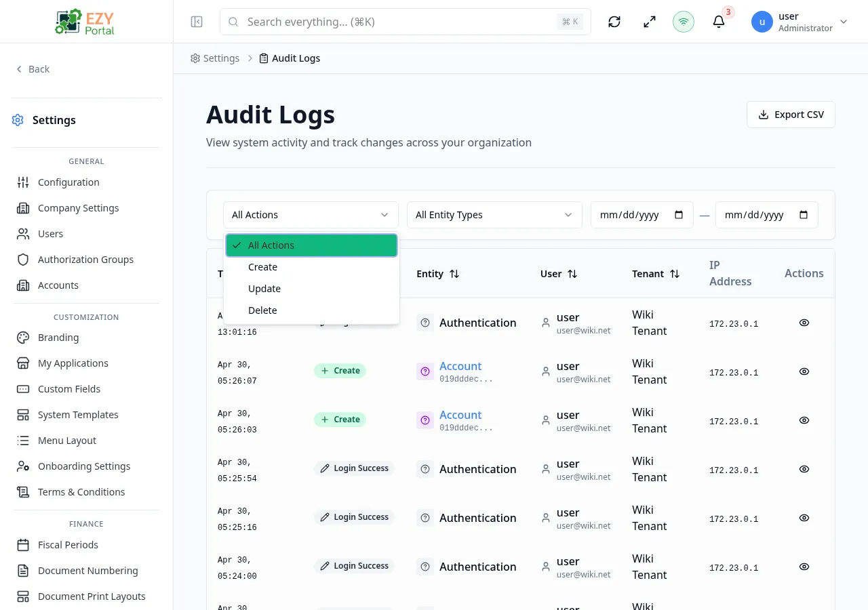Select Create option in actions list

coord(311,267)
